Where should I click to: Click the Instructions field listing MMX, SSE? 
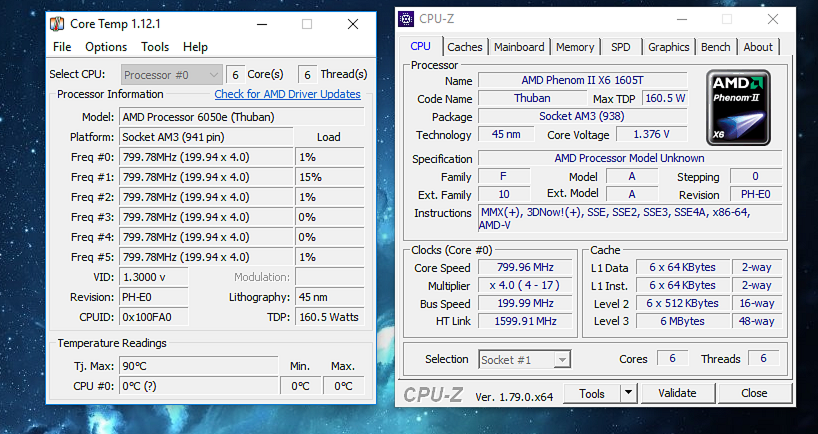(630, 219)
